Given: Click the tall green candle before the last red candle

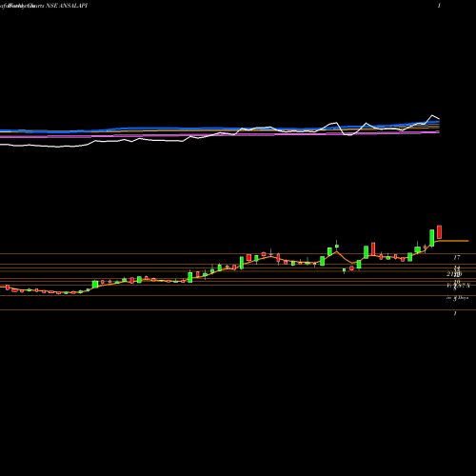Looking at the screenshot, I should click(432, 238).
